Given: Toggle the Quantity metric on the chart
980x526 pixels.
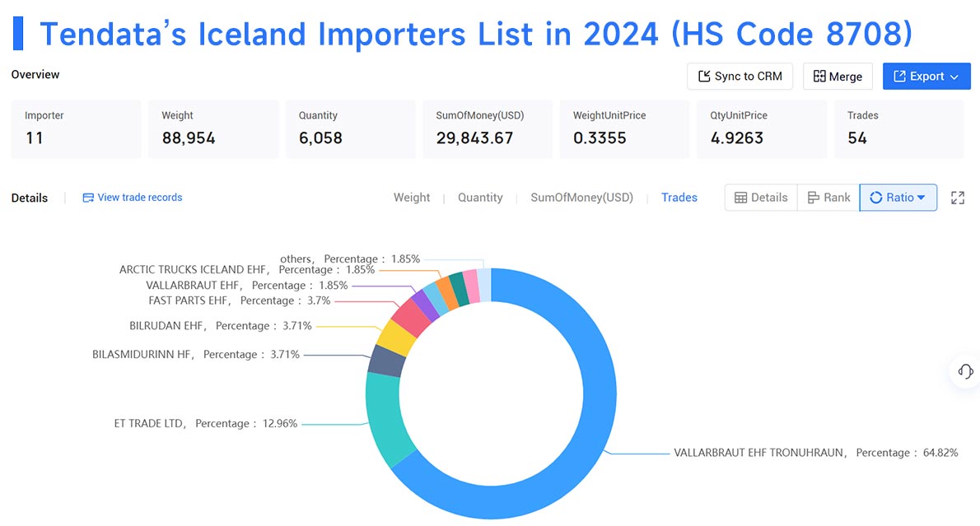Looking at the screenshot, I should pos(480,198).
